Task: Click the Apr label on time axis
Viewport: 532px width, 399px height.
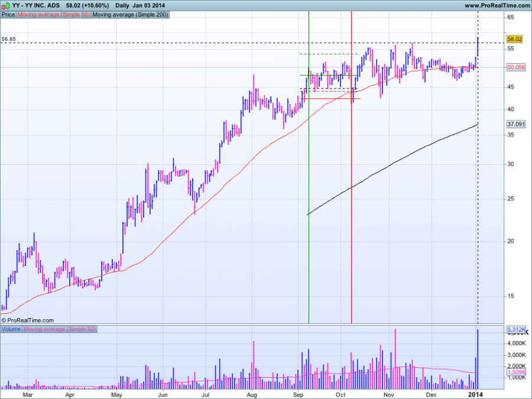Action: click(x=70, y=395)
